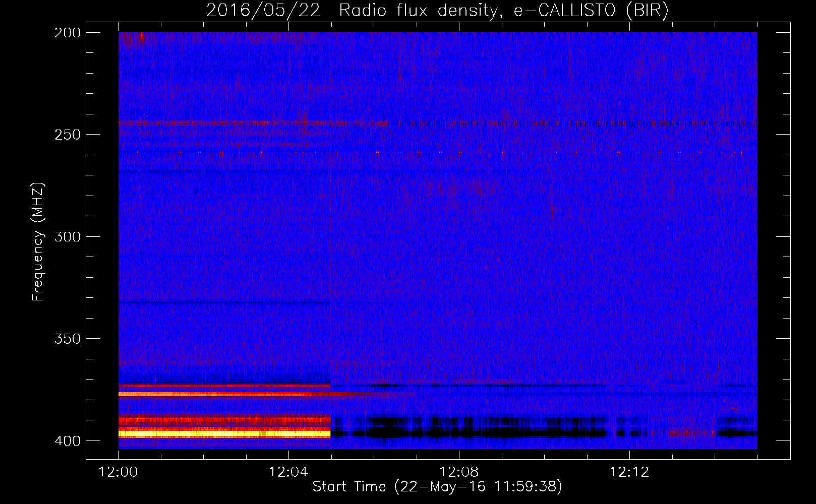Click the 12:04 time tick label
The width and height of the screenshot is (816, 504).
pyautogui.click(x=288, y=472)
